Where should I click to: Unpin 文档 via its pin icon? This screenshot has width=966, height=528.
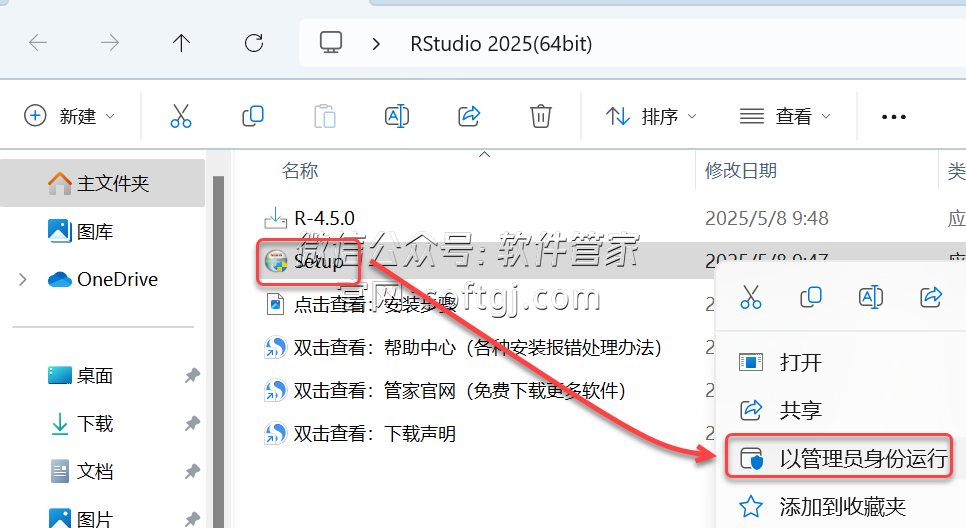point(192,471)
